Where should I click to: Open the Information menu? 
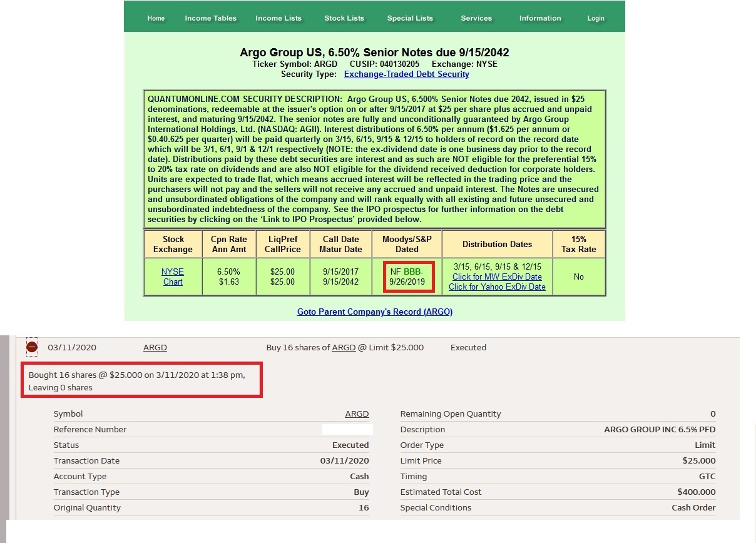click(x=540, y=18)
